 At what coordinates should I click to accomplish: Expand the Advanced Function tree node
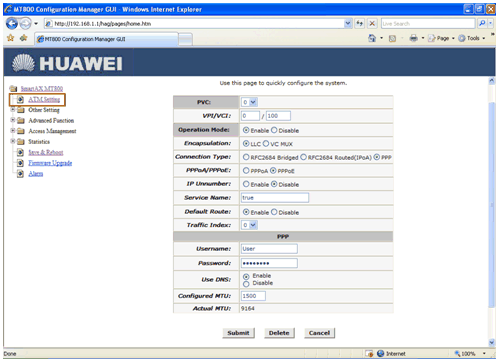point(13,120)
